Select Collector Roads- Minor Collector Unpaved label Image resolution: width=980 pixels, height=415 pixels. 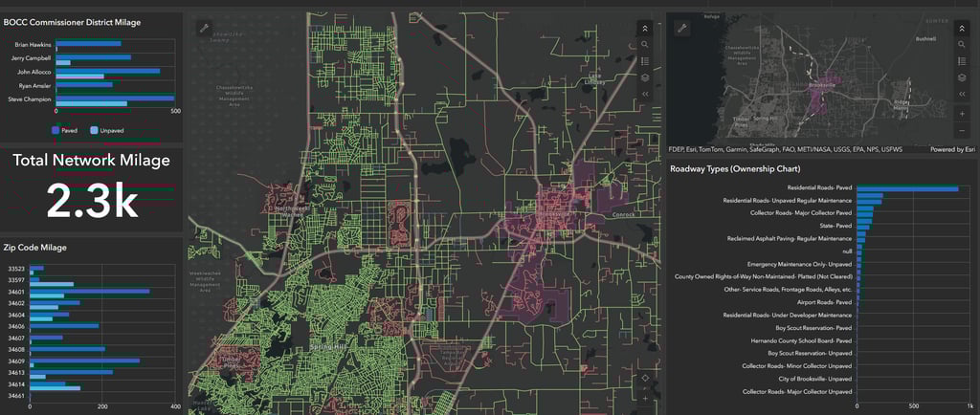(797, 366)
